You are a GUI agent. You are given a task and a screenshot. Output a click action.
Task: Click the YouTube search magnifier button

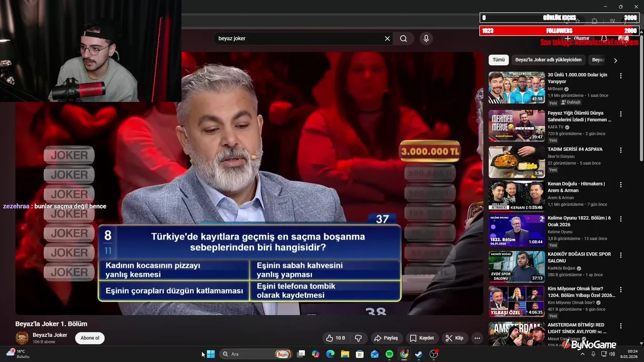404,38
